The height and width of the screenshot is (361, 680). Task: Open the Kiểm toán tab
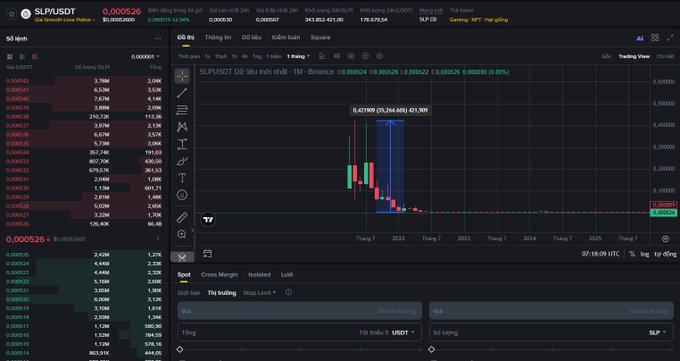click(x=286, y=38)
